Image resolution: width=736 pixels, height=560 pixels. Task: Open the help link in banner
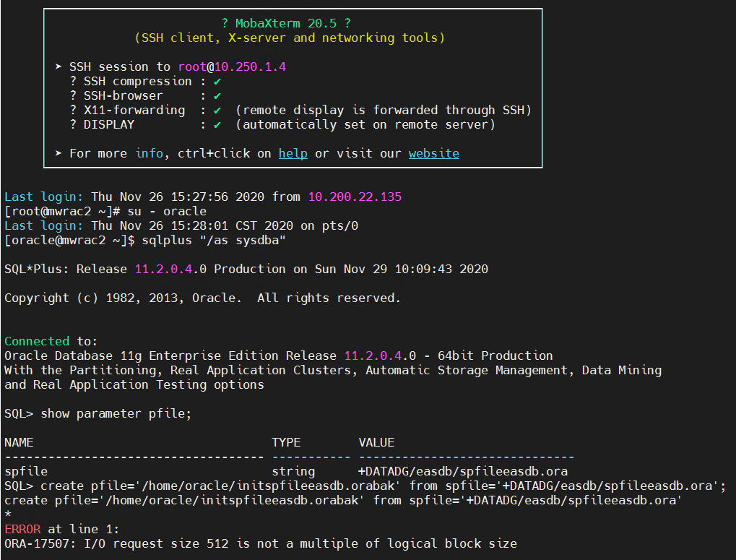pos(293,153)
